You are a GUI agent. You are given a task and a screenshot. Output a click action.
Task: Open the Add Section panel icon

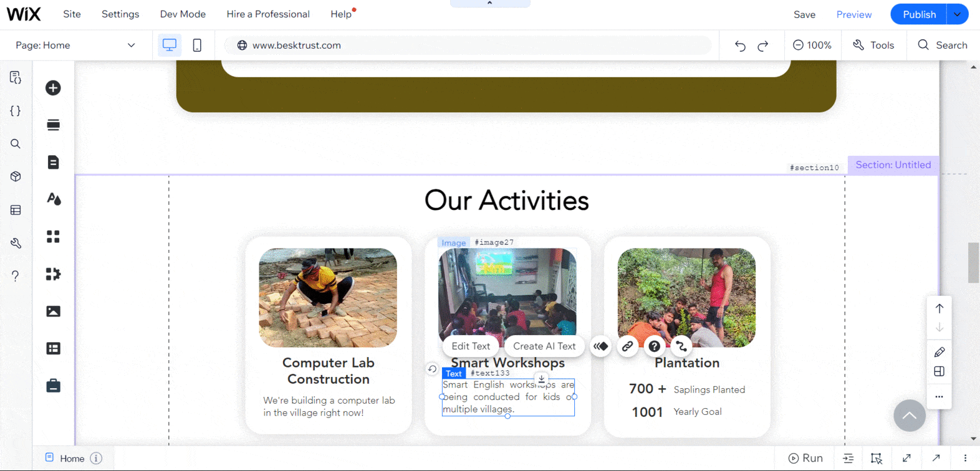(x=53, y=125)
